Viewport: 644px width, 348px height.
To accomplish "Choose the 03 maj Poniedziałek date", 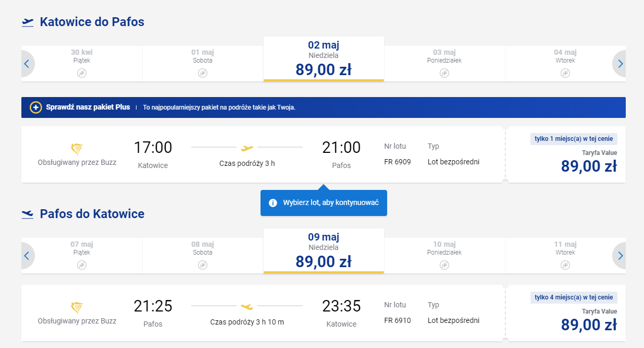I will tap(444, 63).
